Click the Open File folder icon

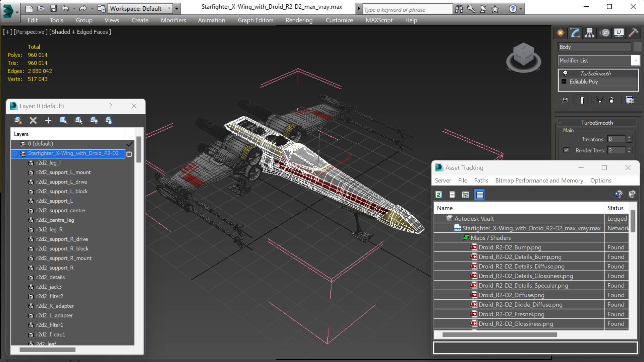tap(41, 8)
